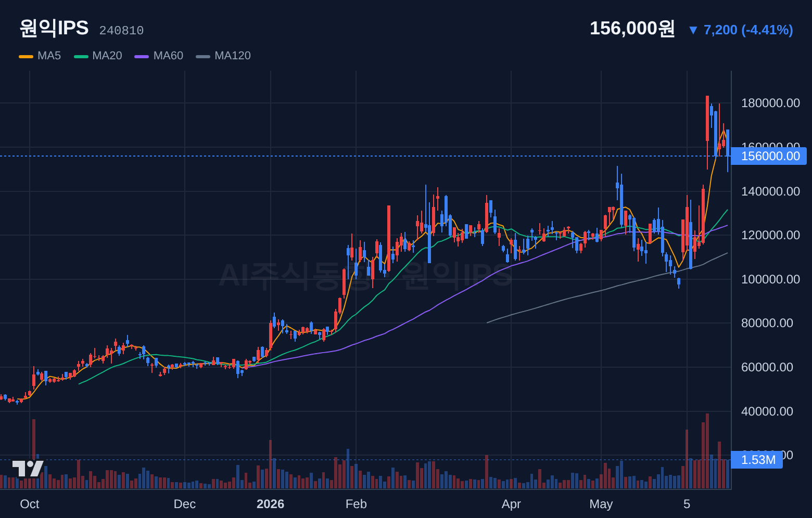The height and width of the screenshot is (518, 812).
Task: Click the 100000.00 price axis label
Action: pos(770,279)
